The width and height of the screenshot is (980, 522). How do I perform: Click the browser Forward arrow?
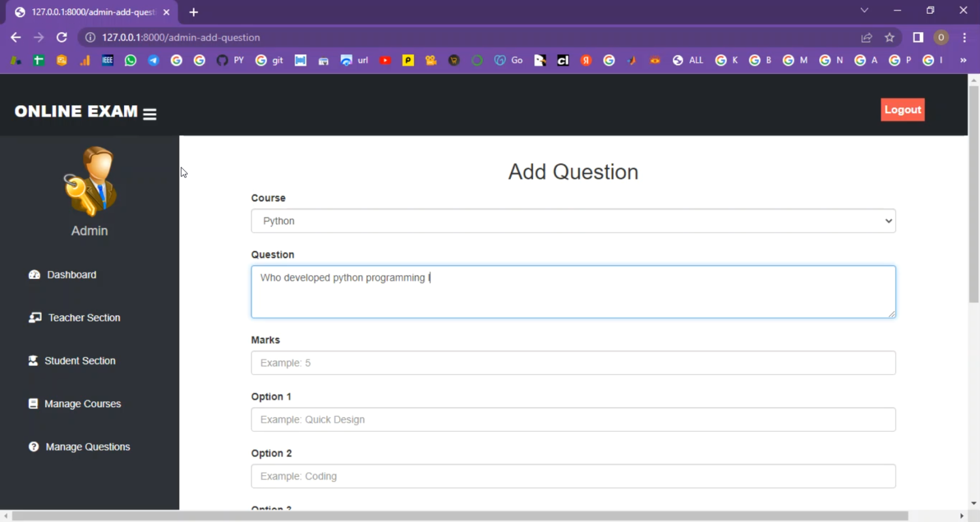tap(39, 37)
